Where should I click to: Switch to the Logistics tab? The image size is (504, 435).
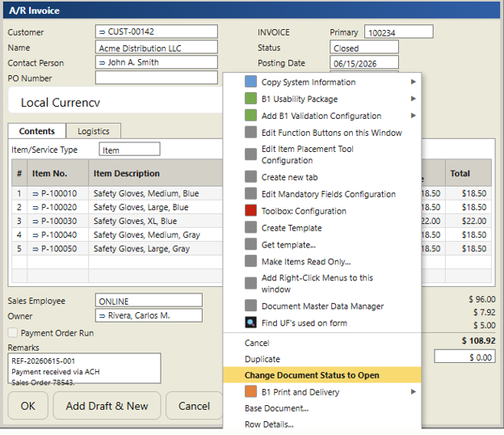(x=94, y=131)
